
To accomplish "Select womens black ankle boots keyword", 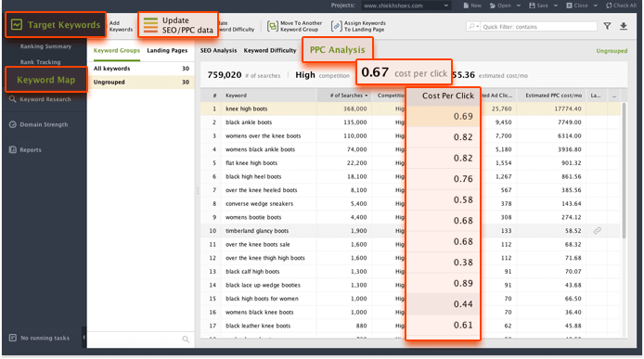I will pos(260,149).
